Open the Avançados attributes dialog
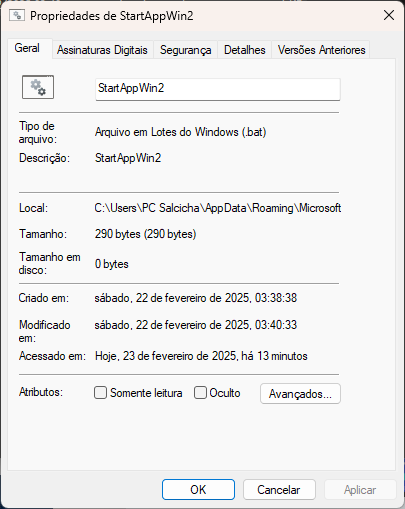The height and width of the screenshot is (509, 405). (x=300, y=394)
